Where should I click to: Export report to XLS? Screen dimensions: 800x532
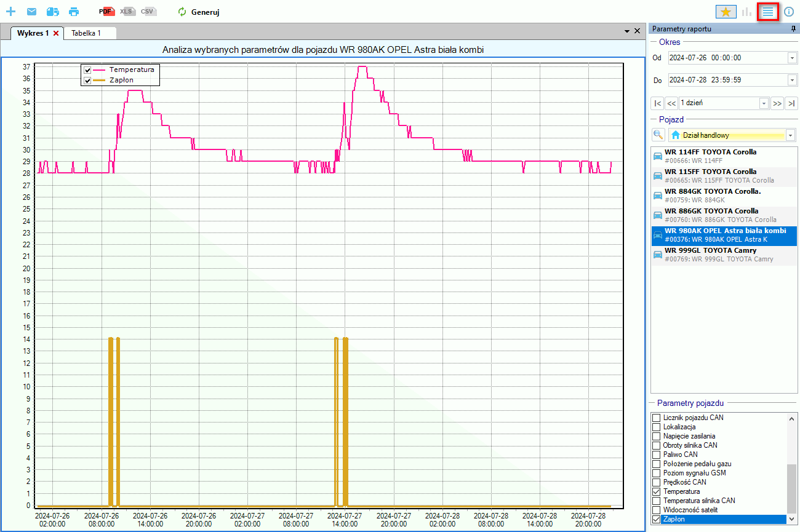click(x=127, y=12)
